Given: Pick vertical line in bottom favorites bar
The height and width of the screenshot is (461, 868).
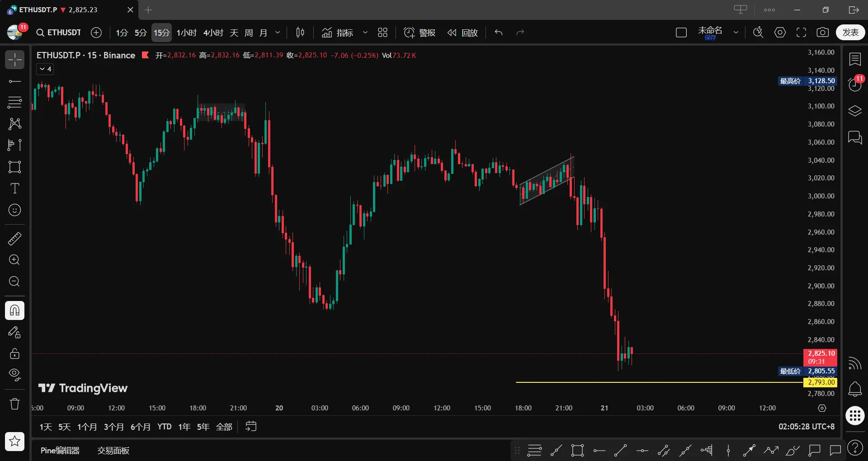Looking at the screenshot, I should 728,450.
